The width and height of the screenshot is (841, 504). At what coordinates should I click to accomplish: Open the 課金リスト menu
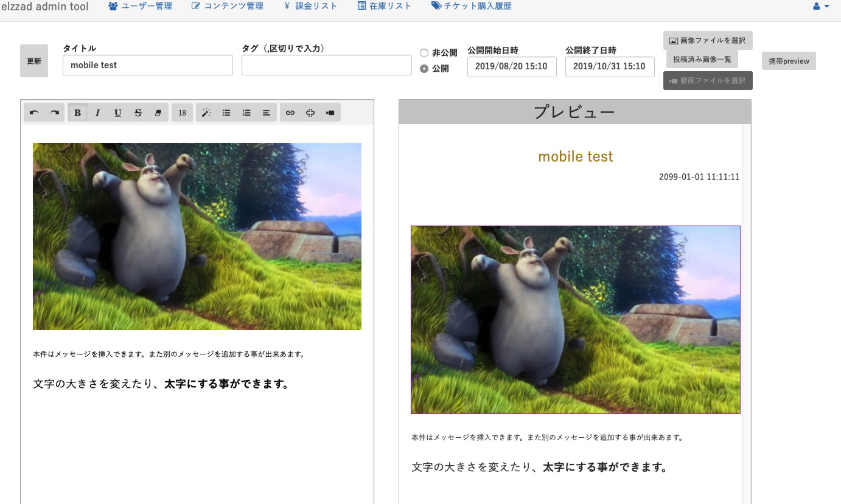click(x=310, y=6)
